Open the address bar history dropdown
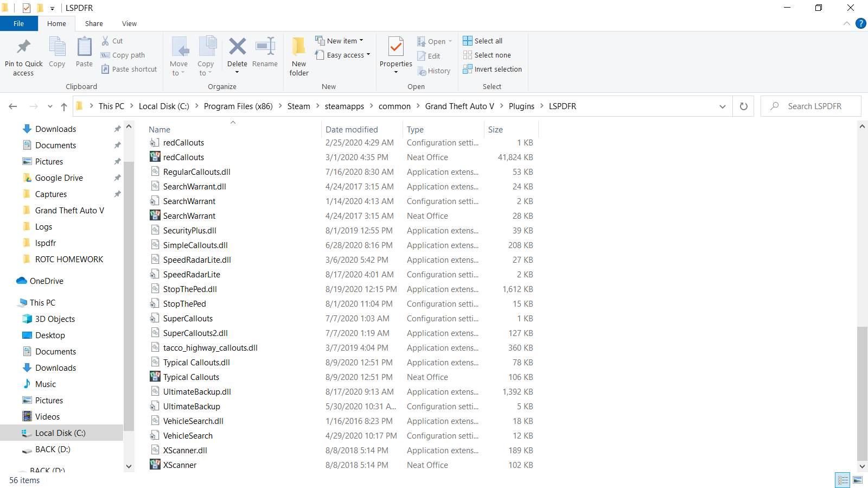 point(722,106)
